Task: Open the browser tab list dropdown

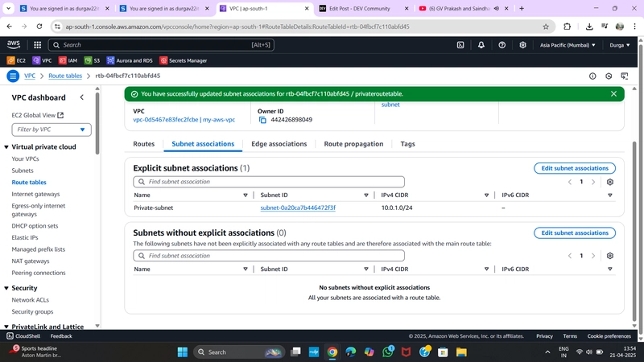Action: click(8, 8)
